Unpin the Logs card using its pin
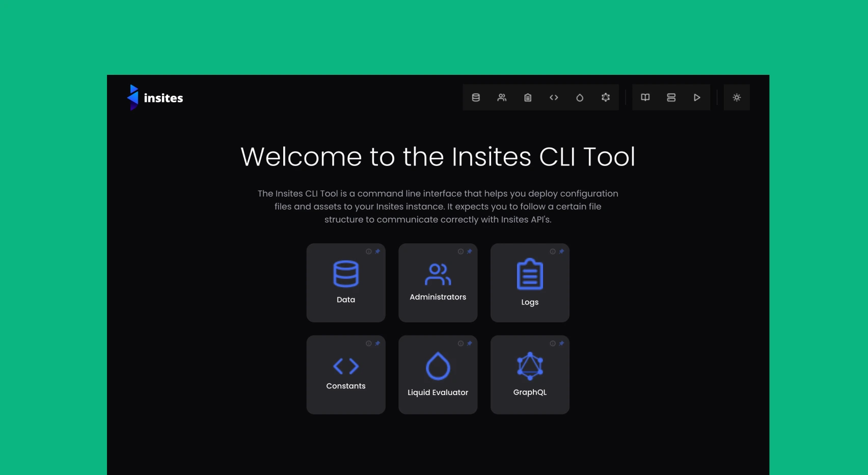This screenshot has width=868, height=475. click(561, 252)
